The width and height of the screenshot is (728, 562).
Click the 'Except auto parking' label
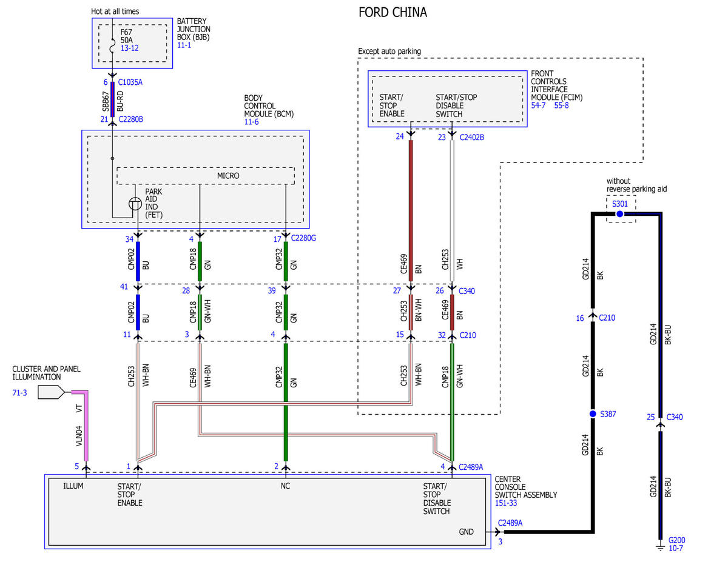(389, 52)
